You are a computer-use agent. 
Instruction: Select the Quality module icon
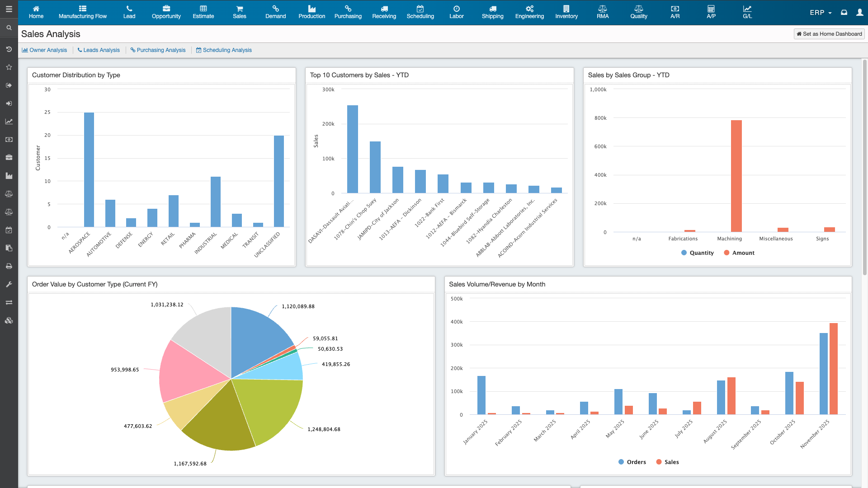(x=638, y=12)
